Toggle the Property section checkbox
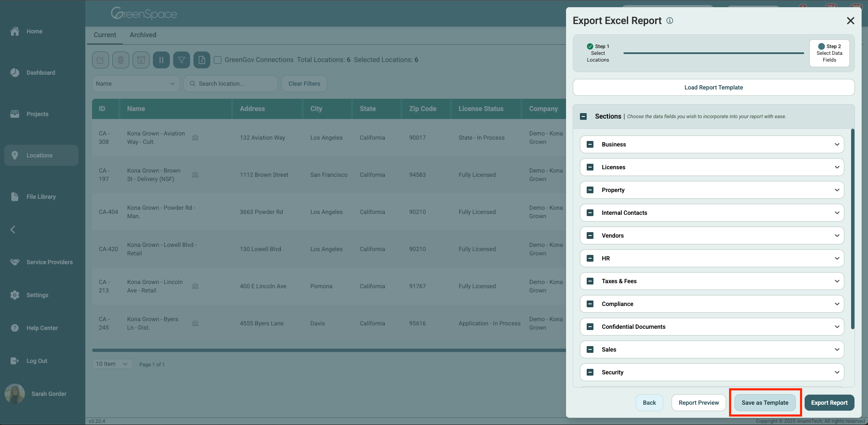Image resolution: width=868 pixels, height=425 pixels. click(x=590, y=190)
